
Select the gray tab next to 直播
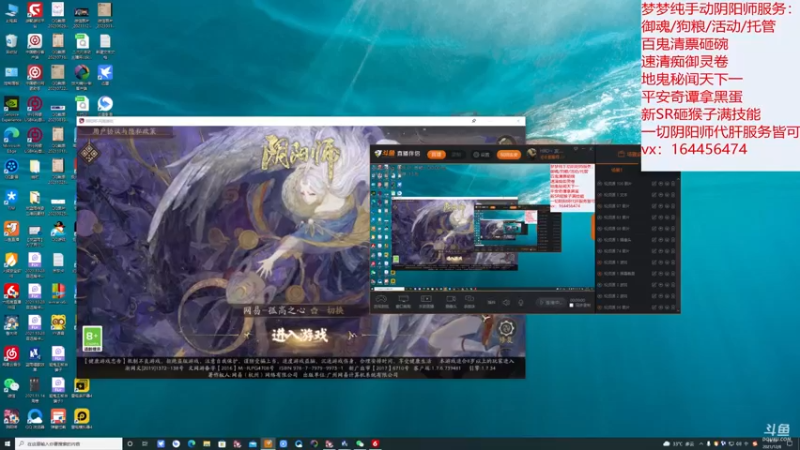(457, 155)
